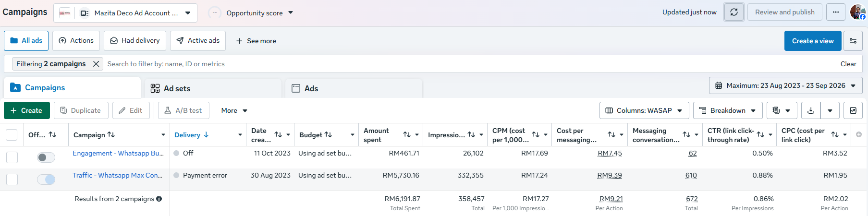
Task: Click the green Create button
Action: (x=27, y=110)
